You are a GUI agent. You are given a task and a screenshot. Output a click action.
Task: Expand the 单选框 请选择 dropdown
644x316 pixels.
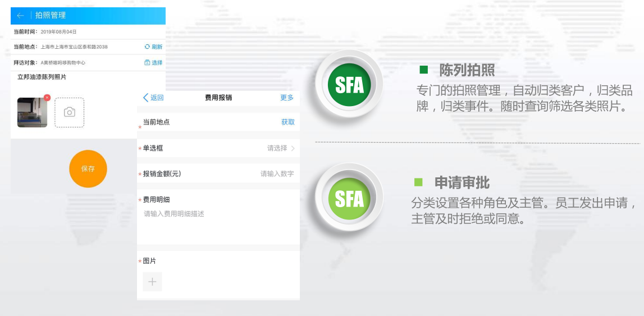point(281,148)
